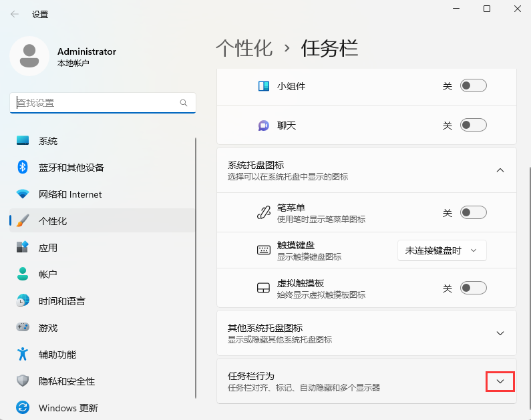Click the back arrow next to 设置

pos(14,14)
